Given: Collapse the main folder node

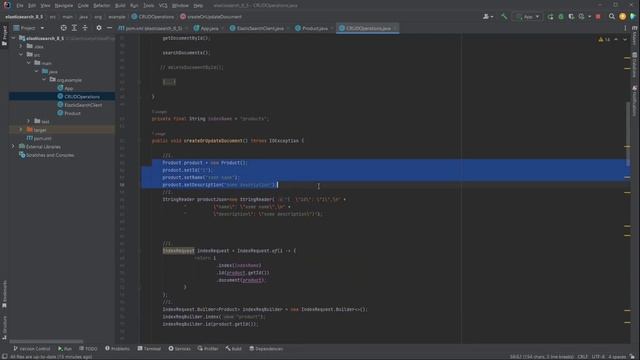Looking at the screenshot, I should click(29, 63).
